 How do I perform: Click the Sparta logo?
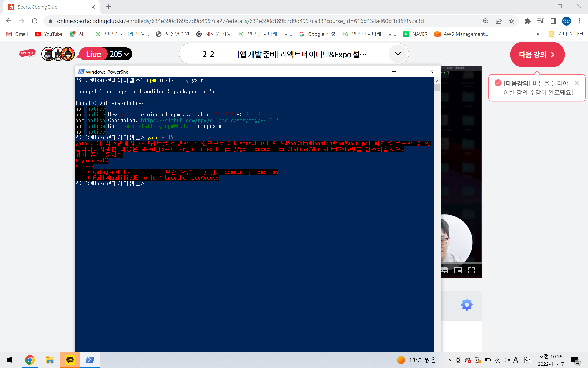28,53
